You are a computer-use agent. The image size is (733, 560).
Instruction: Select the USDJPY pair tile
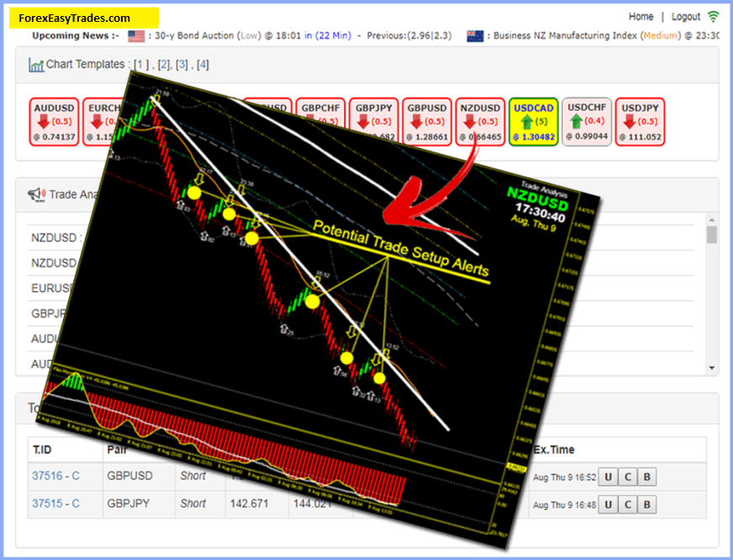[x=641, y=122]
